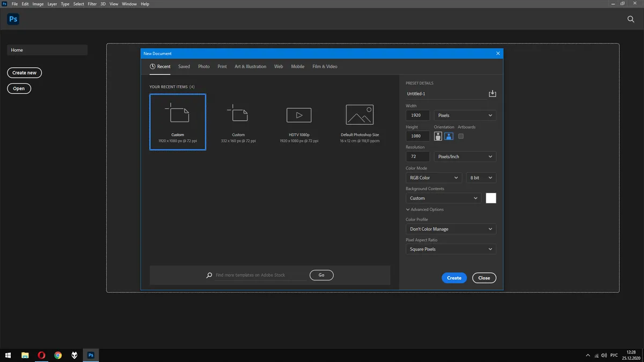Open the Opera browser from taskbar

pyautogui.click(x=41, y=355)
